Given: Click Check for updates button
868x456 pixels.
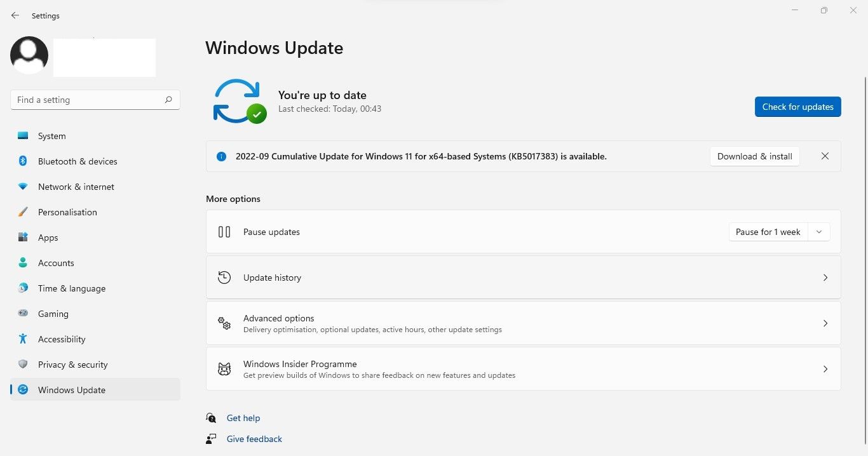Looking at the screenshot, I should pyautogui.click(x=797, y=107).
